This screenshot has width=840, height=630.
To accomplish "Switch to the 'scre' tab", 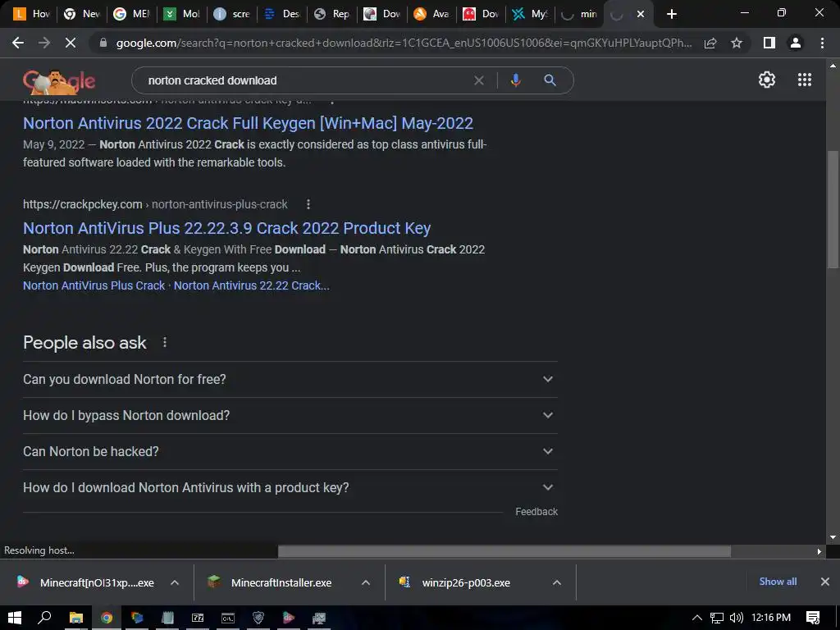I will [231, 14].
